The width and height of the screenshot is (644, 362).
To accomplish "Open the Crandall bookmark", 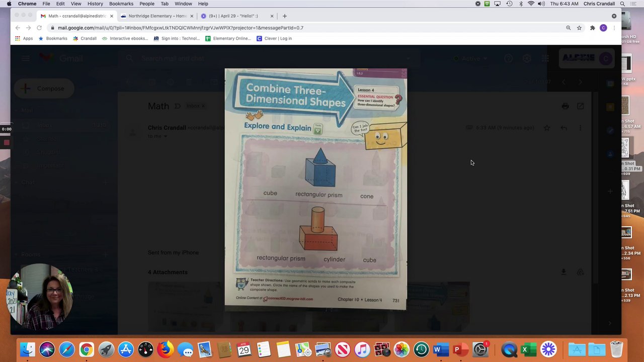I will [85, 38].
